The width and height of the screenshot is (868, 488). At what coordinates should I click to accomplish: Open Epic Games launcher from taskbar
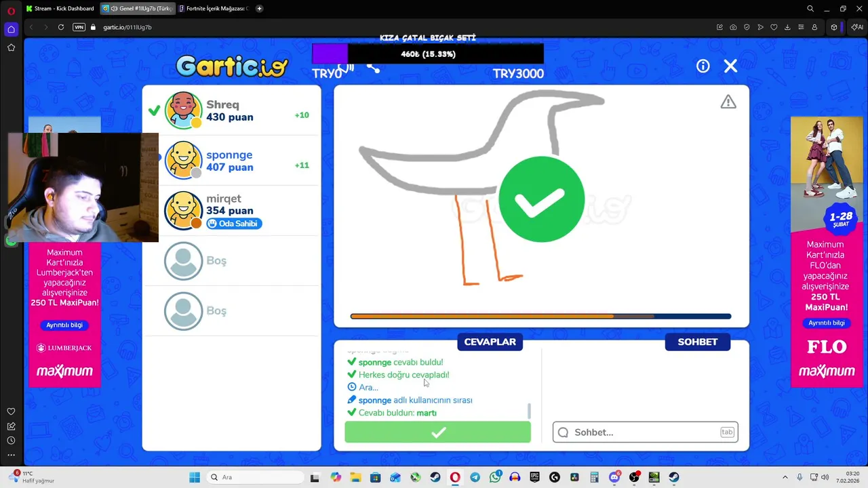click(x=534, y=477)
